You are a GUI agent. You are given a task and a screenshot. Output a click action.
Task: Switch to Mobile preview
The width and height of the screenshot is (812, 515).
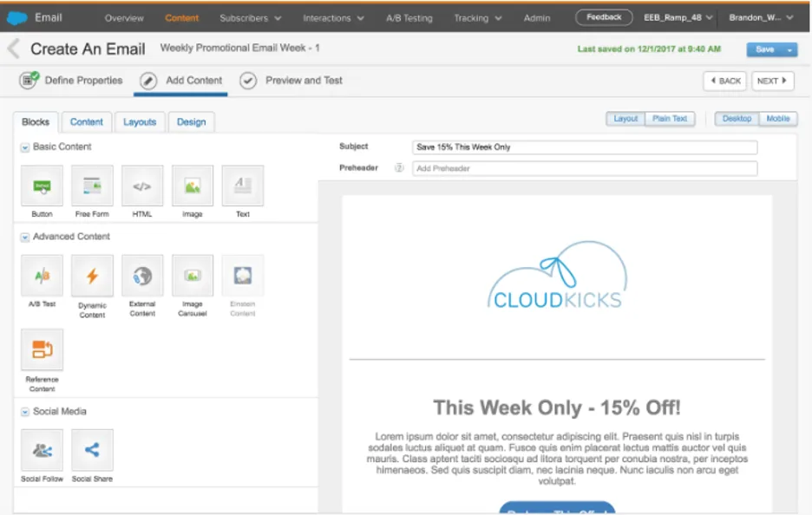click(x=778, y=119)
